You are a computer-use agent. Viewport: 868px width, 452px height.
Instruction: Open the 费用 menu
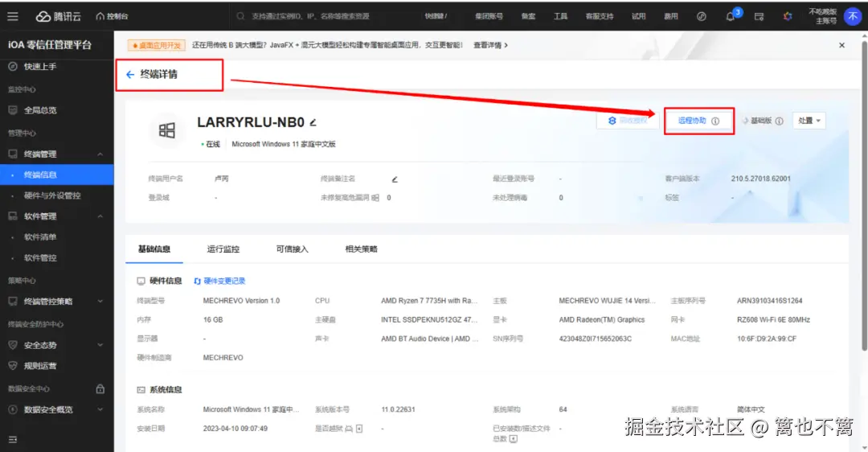coord(671,17)
